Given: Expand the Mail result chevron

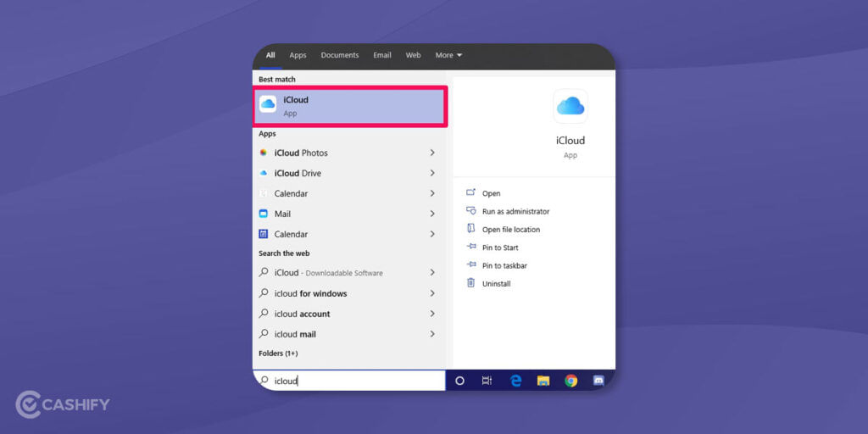Looking at the screenshot, I should (432, 214).
